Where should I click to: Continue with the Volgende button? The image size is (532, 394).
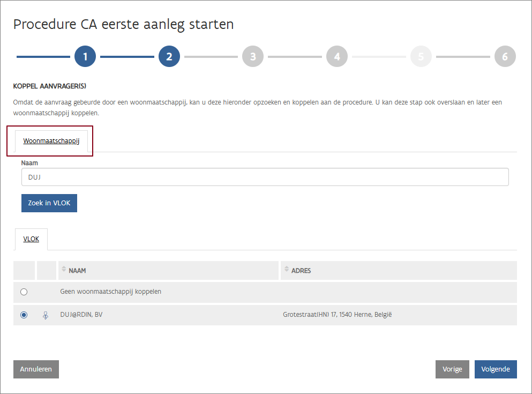coord(496,369)
